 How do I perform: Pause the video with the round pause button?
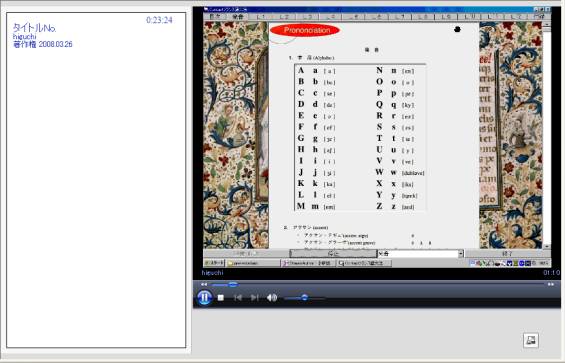click(x=204, y=298)
